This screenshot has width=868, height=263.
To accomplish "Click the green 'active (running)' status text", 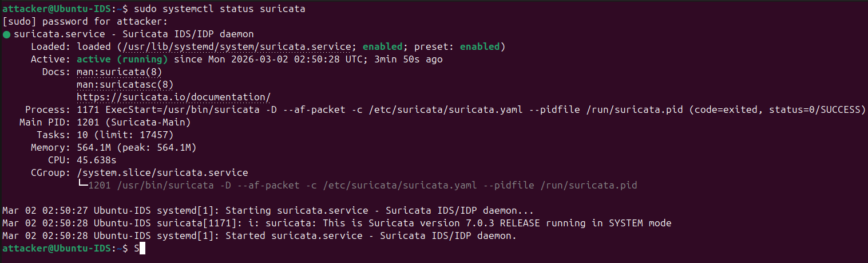I will click(x=122, y=59).
